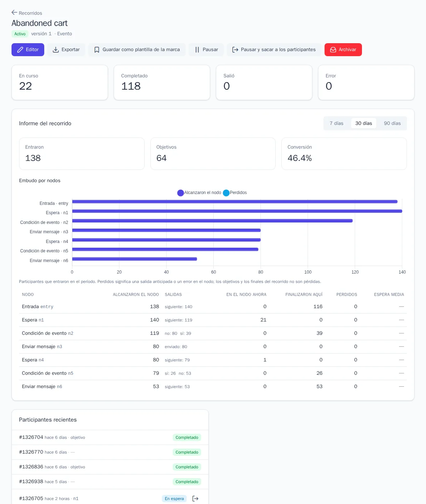Click the Condición de evento n2 table row
The height and width of the screenshot is (504, 426).
point(213,333)
